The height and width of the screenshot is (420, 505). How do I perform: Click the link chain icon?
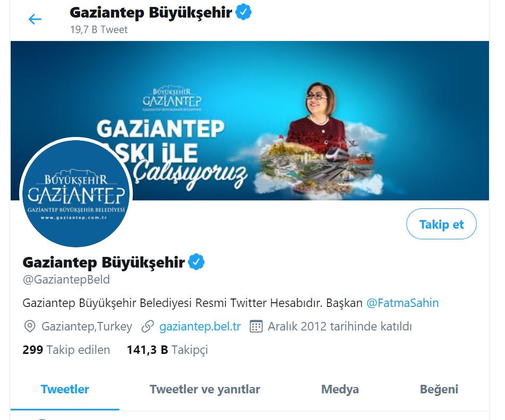click(148, 326)
